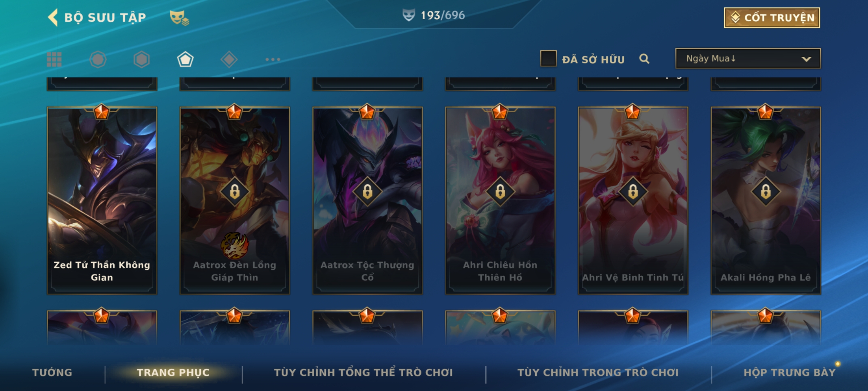Image resolution: width=868 pixels, height=391 pixels.
Task: Select the plain hexagon rarity filter icon
Action: point(141,59)
